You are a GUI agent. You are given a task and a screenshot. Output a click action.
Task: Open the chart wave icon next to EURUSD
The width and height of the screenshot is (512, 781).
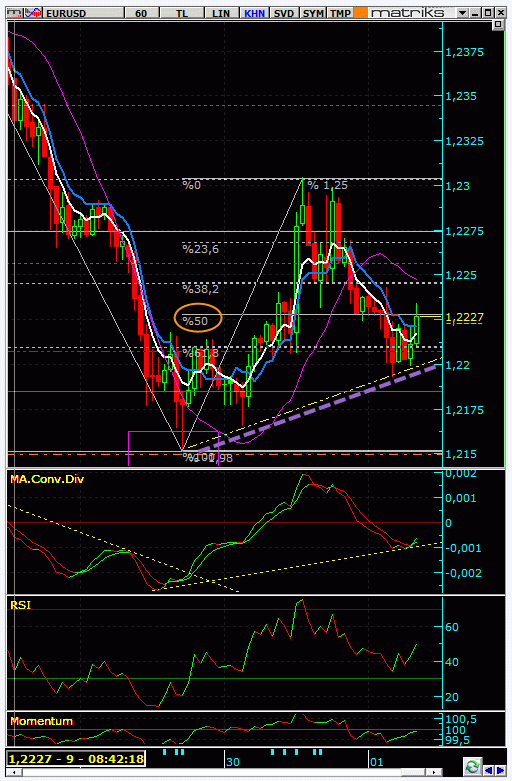34,13
